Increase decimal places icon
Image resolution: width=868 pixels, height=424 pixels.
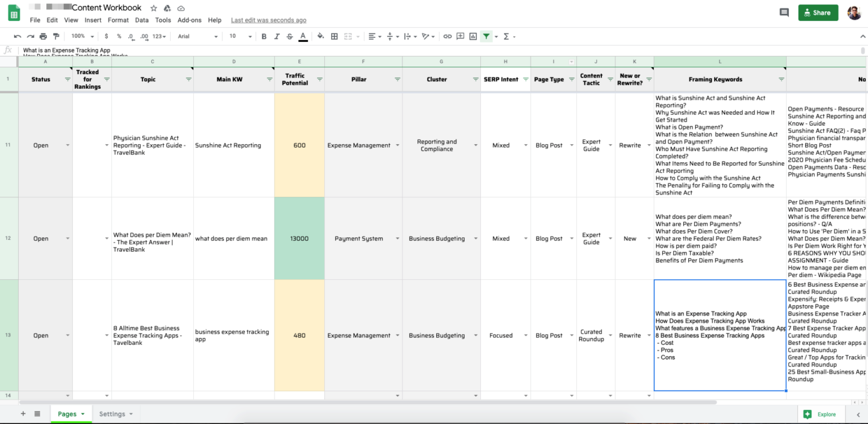[144, 36]
